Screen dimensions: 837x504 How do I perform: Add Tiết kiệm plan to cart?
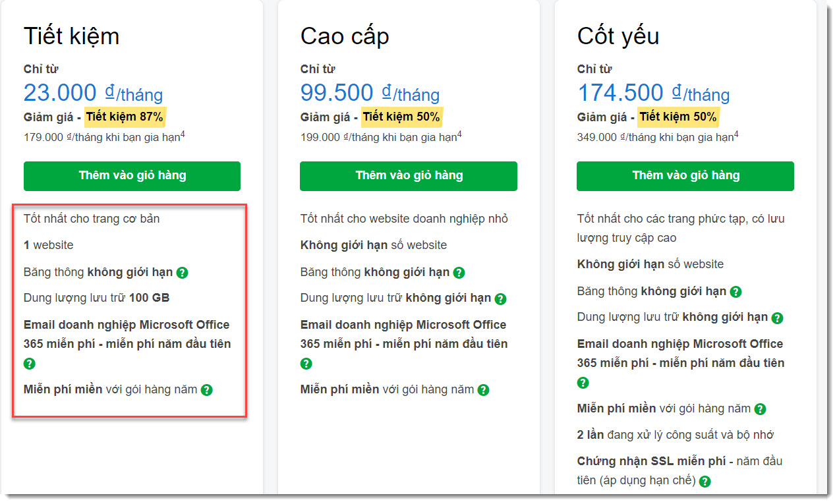tap(132, 176)
